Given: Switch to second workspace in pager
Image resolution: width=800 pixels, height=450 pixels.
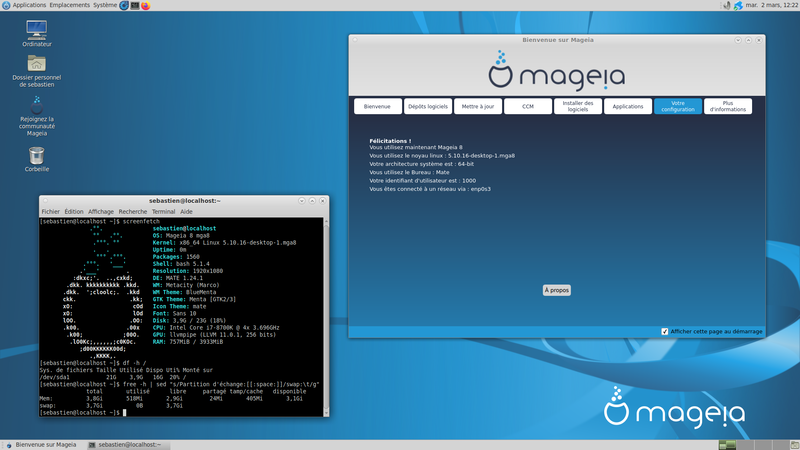Looking at the screenshot, I should pos(745,445).
